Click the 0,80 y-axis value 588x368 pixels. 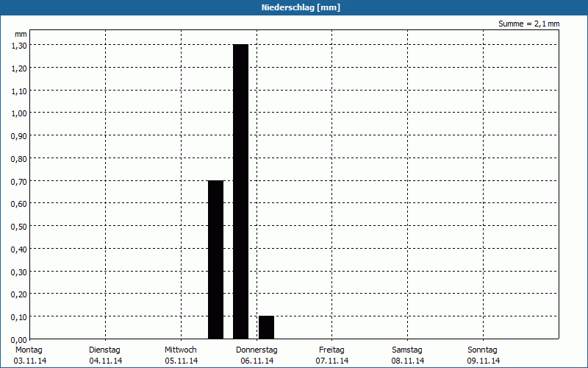(x=19, y=159)
